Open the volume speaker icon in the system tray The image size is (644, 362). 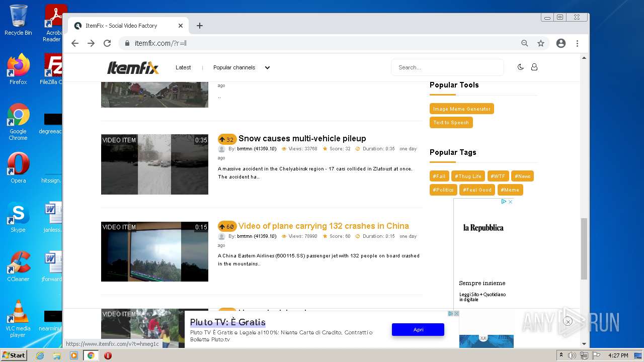(x=572, y=355)
